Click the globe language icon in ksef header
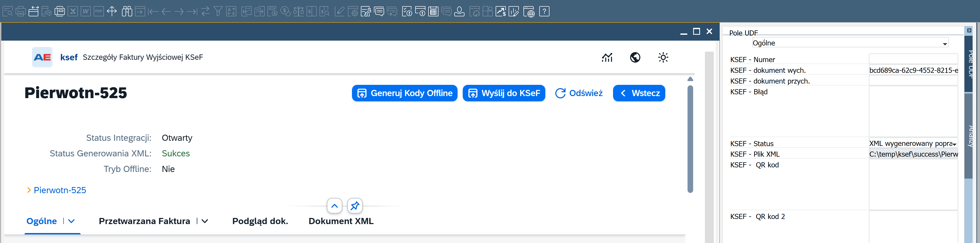This screenshot has height=243, width=980. pyautogui.click(x=635, y=57)
